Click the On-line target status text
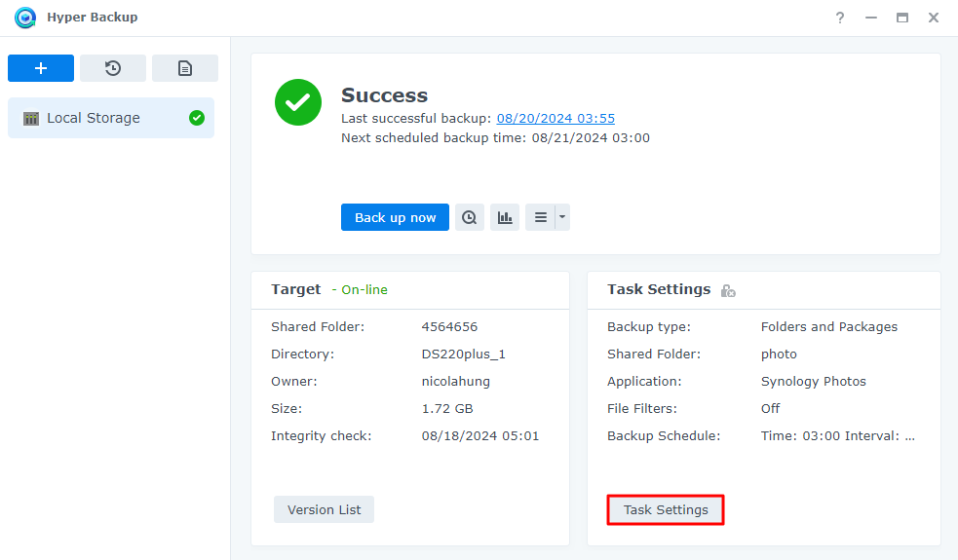 click(x=360, y=290)
